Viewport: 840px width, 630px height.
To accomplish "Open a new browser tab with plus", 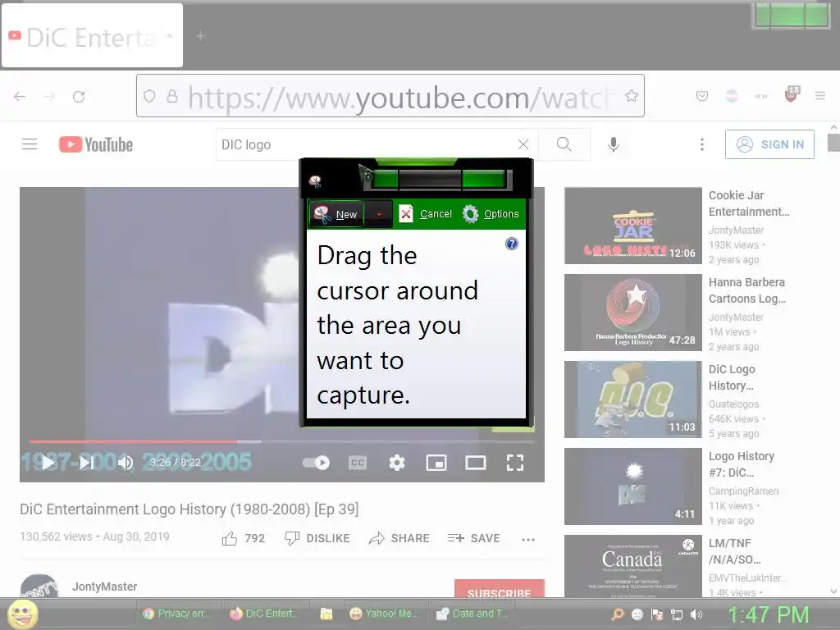I will [200, 36].
